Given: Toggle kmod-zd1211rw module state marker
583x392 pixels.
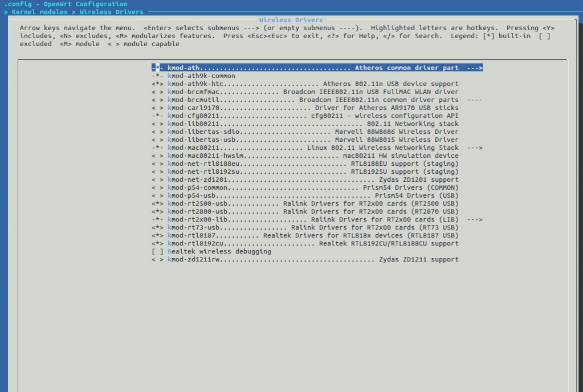Looking at the screenshot, I should pyautogui.click(x=157, y=259).
